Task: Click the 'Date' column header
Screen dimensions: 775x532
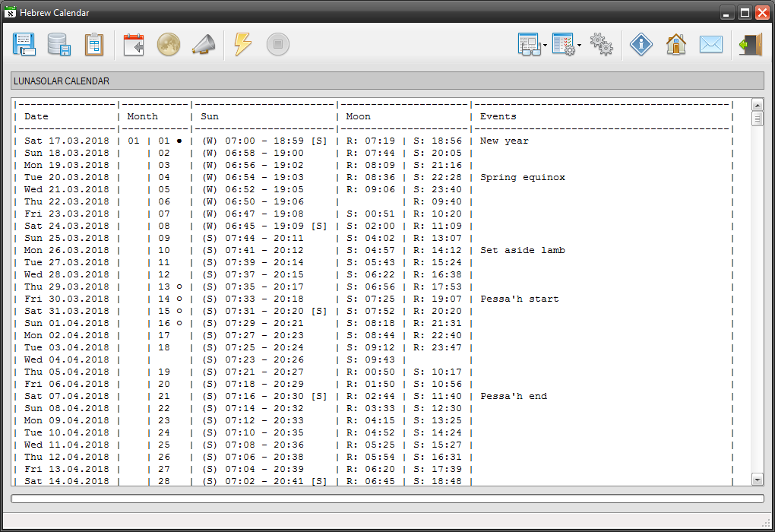Action: 36,117
